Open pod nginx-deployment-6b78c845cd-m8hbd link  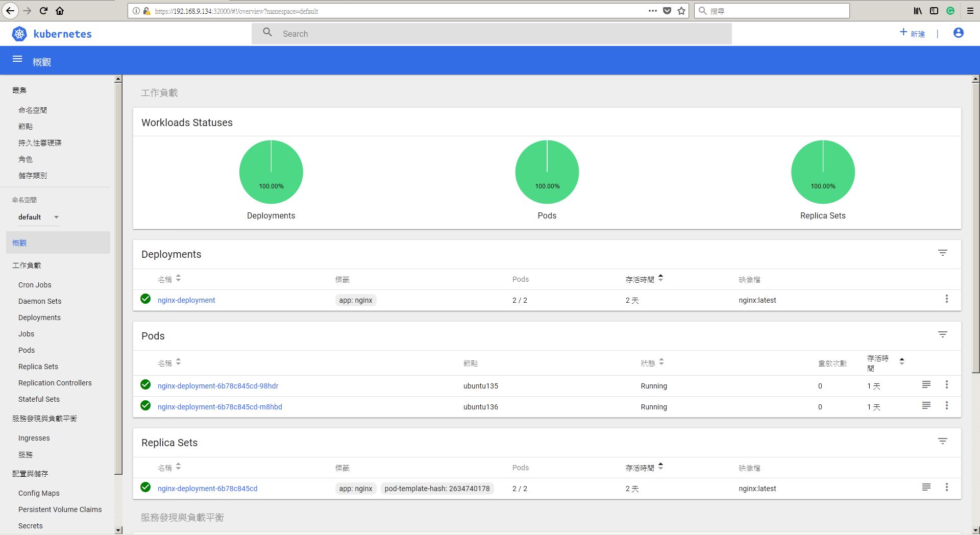point(220,407)
